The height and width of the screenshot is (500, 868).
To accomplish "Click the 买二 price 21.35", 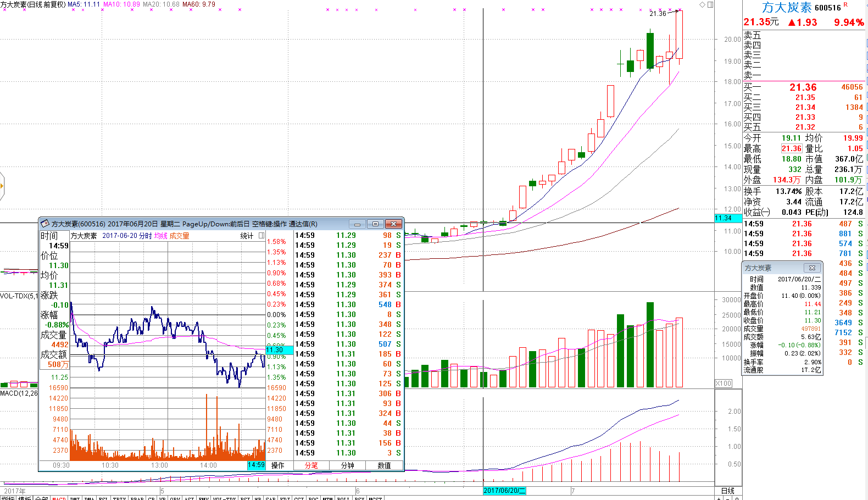I will point(805,97).
